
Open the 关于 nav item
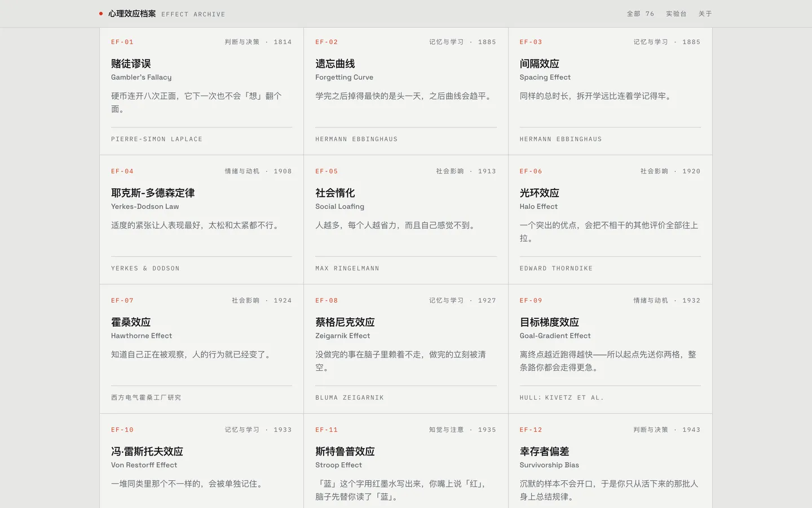coord(705,14)
